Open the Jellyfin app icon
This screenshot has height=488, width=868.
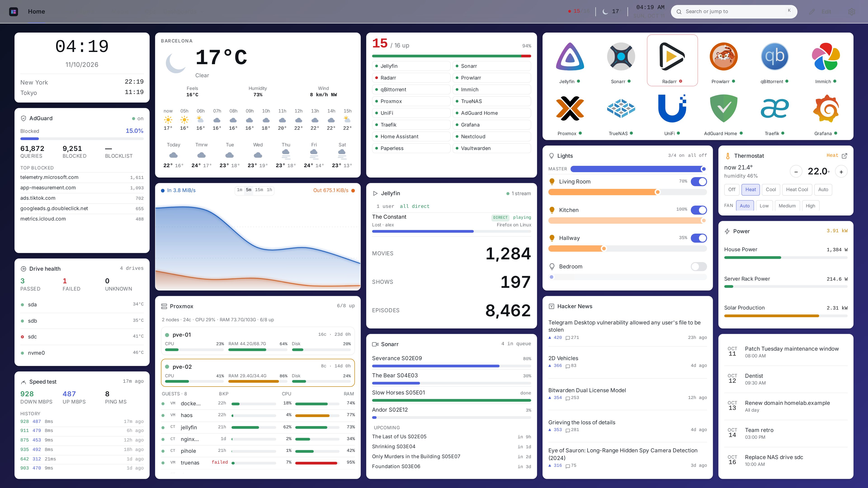569,56
